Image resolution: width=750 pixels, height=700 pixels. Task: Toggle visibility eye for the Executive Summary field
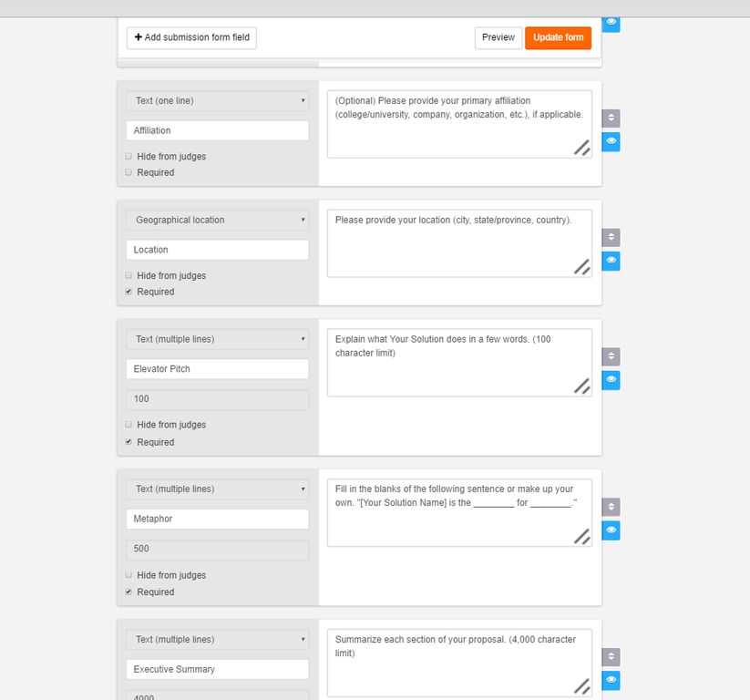pos(611,680)
